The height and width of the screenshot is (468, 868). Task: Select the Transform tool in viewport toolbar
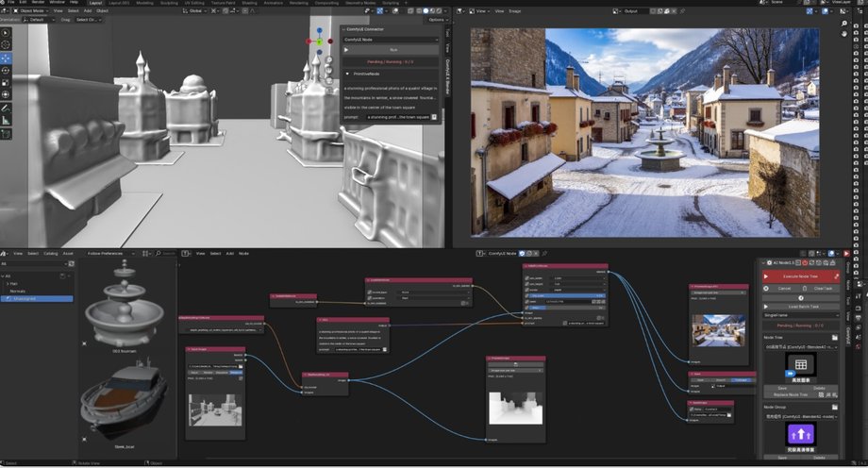tap(6, 94)
